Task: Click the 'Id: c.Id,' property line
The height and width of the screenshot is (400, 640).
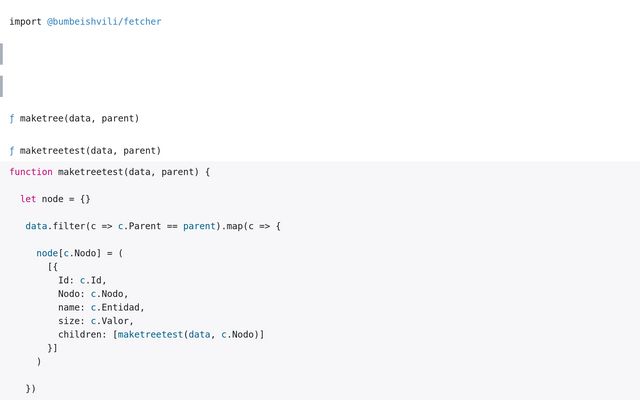Action: click(x=82, y=280)
